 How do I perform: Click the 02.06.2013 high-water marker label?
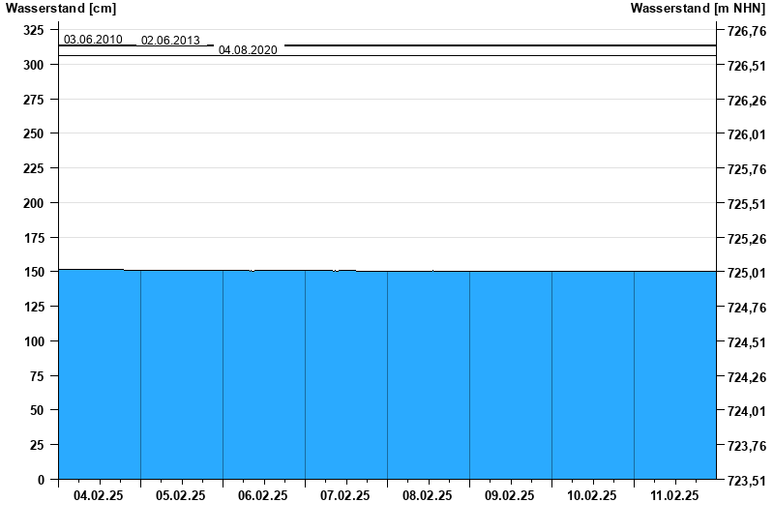point(170,41)
